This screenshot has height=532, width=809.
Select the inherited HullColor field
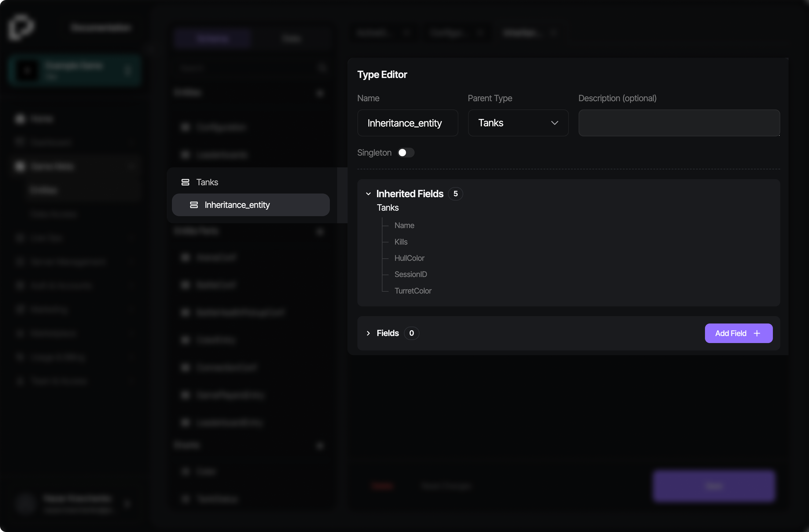(x=409, y=258)
